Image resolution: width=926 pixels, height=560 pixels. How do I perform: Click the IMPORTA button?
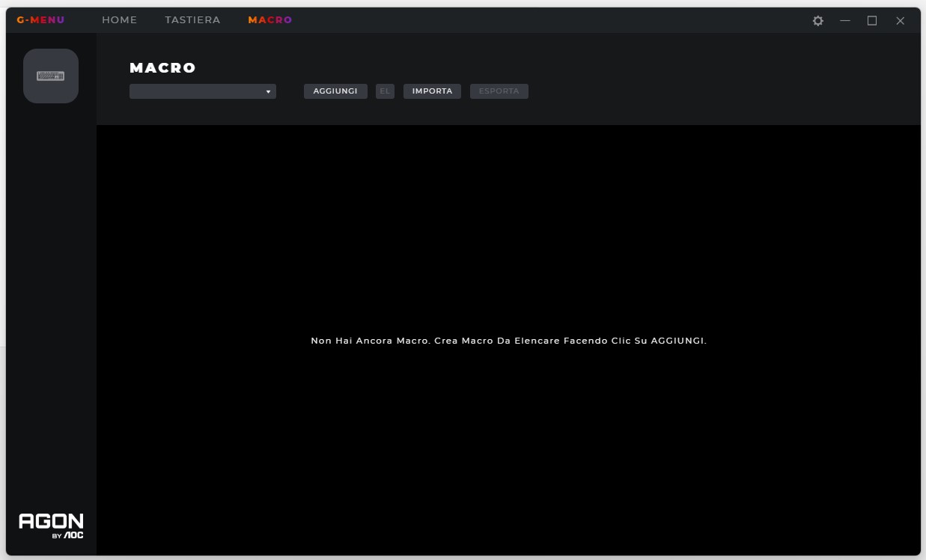(432, 91)
